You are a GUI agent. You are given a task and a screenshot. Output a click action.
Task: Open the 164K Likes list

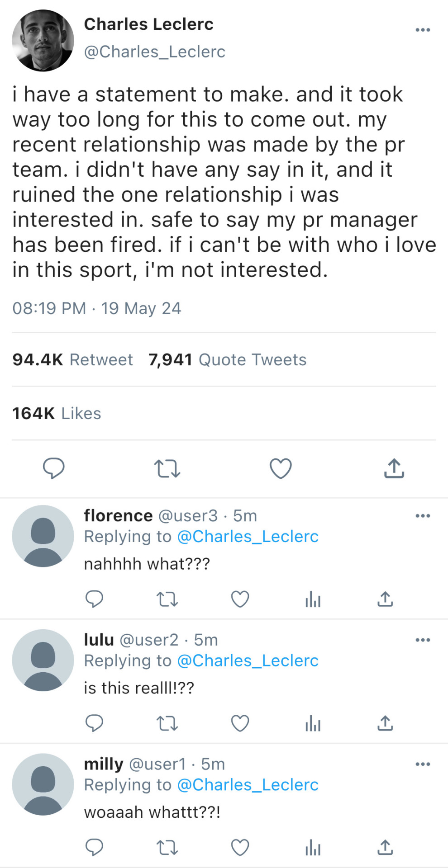pos(57,413)
